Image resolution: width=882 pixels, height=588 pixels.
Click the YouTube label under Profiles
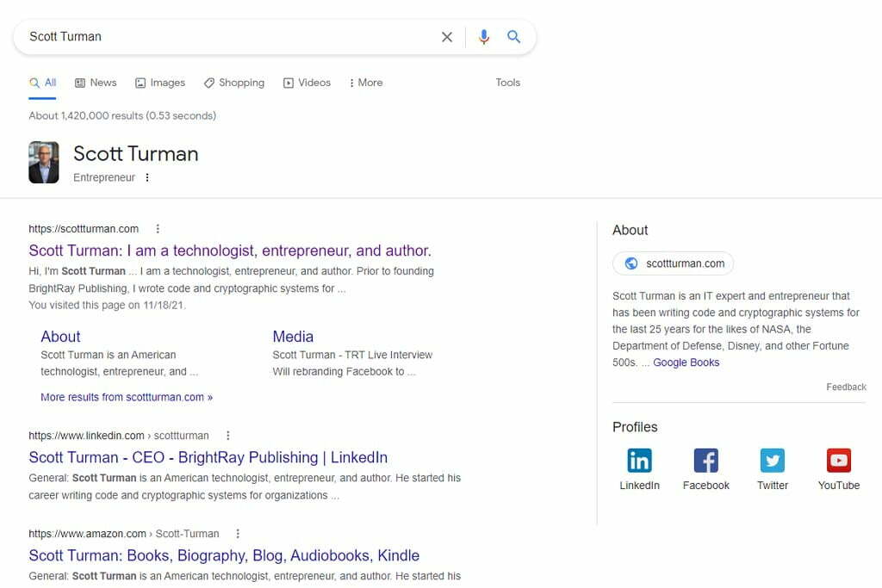839,486
